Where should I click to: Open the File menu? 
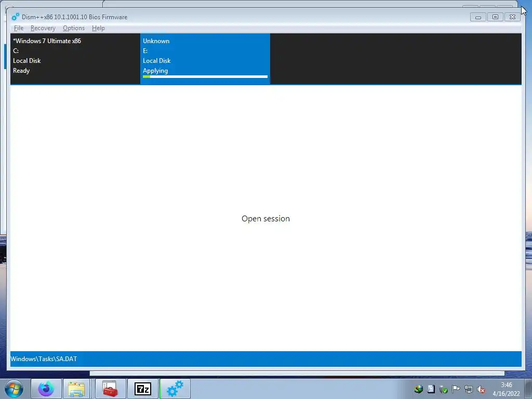(19, 28)
